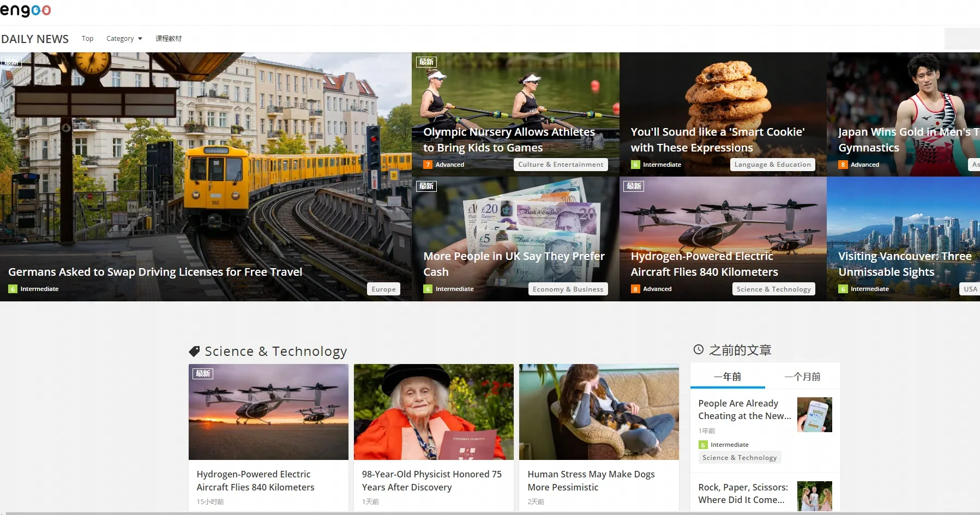This screenshot has height=515, width=980.
Task: Switch to the 一年前 tab
Action: pos(728,377)
